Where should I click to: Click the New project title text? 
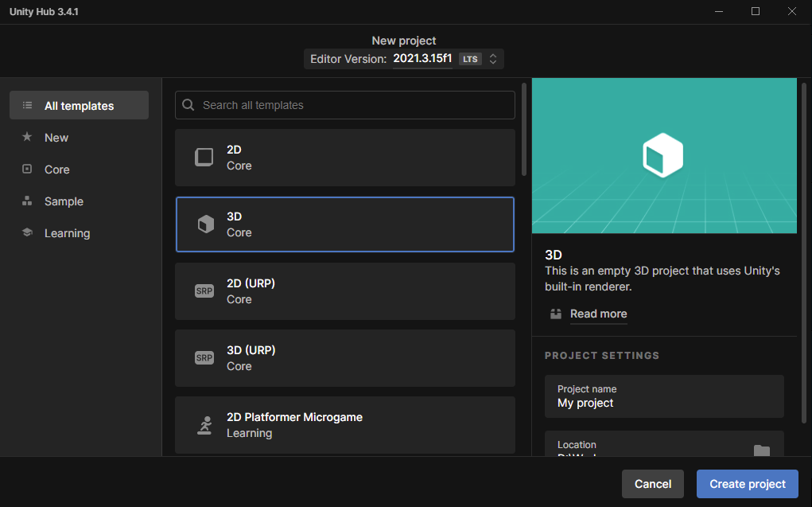[404, 41]
